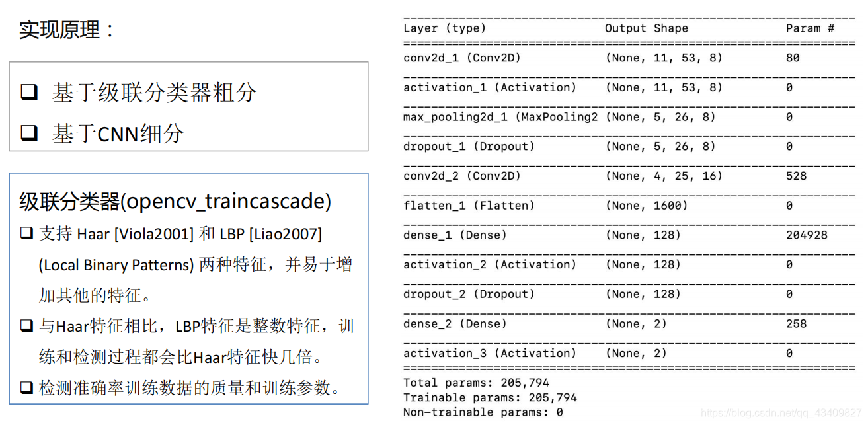The image size is (868, 425).
Task: Click the param count 204928
Action: pos(807,235)
